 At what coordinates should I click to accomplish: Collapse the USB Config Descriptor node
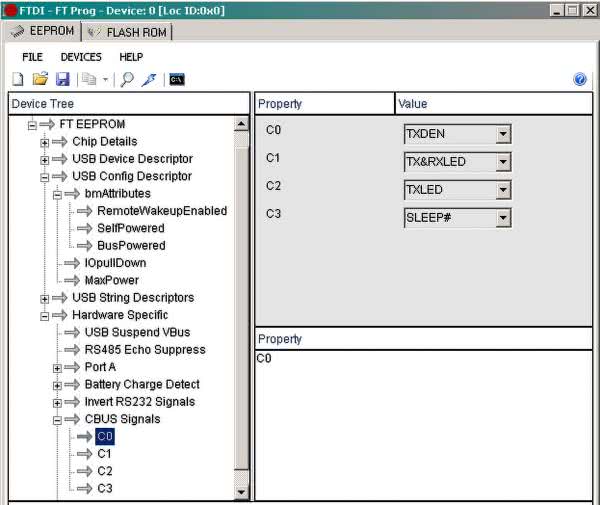coord(45,177)
